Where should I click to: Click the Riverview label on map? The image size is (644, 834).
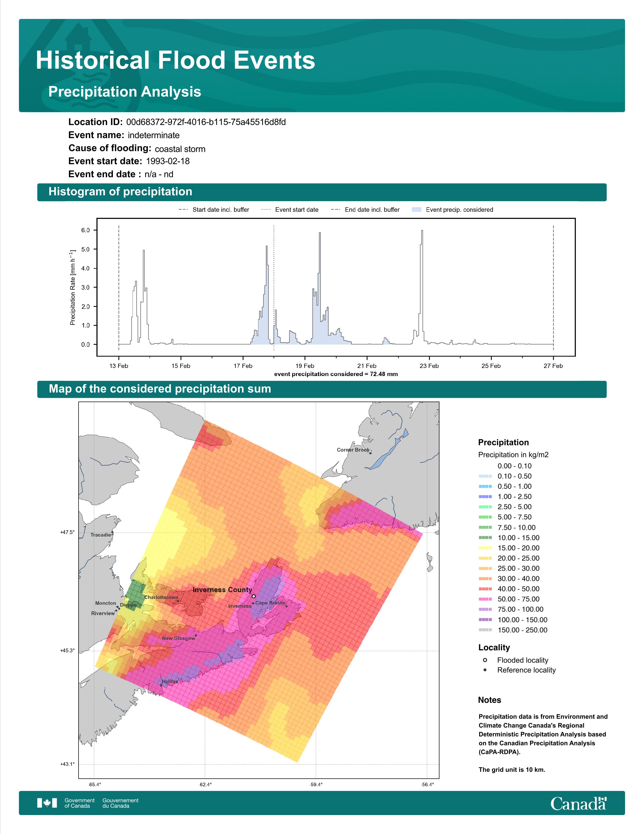pos(103,613)
